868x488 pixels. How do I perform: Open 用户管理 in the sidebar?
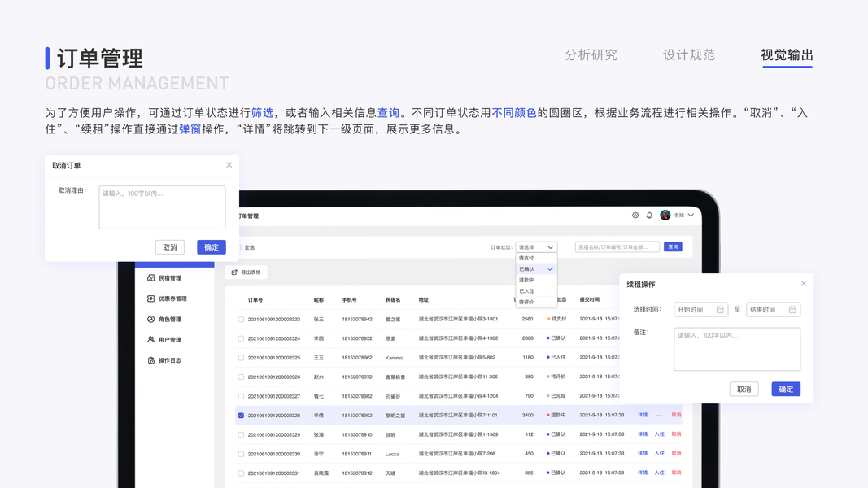pyautogui.click(x=170, y=340)
